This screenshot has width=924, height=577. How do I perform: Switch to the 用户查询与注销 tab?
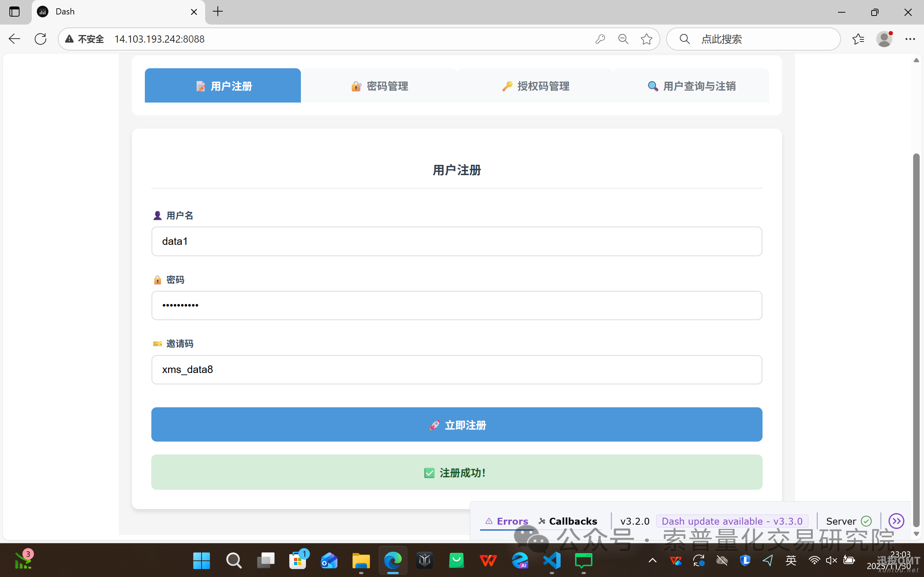(692, 86)
